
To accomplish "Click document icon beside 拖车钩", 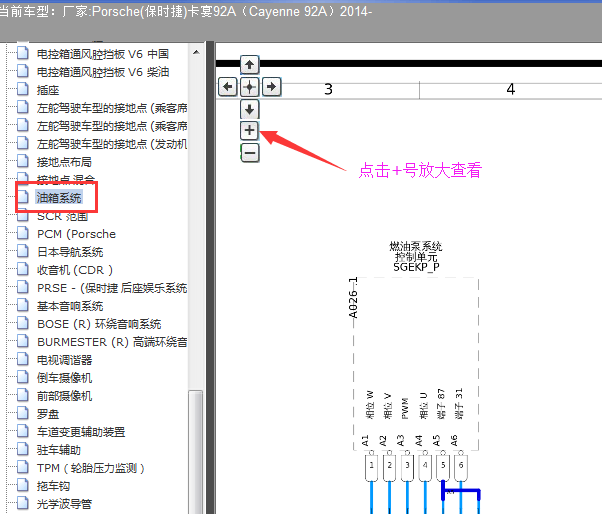I will (x=23, y=486).
